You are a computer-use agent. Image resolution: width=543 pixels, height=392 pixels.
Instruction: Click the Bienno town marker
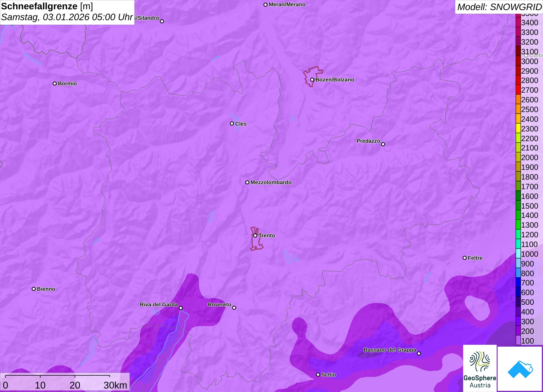34,289
